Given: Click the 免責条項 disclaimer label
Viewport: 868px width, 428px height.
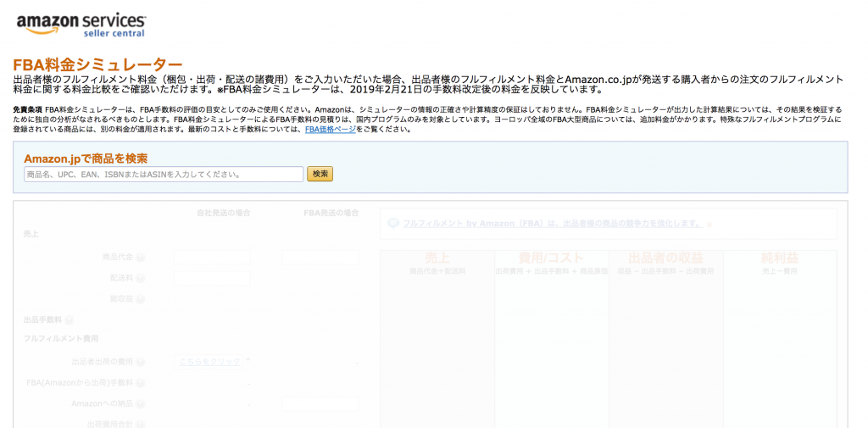Looking at the screenshot, I should coord(28,109).
